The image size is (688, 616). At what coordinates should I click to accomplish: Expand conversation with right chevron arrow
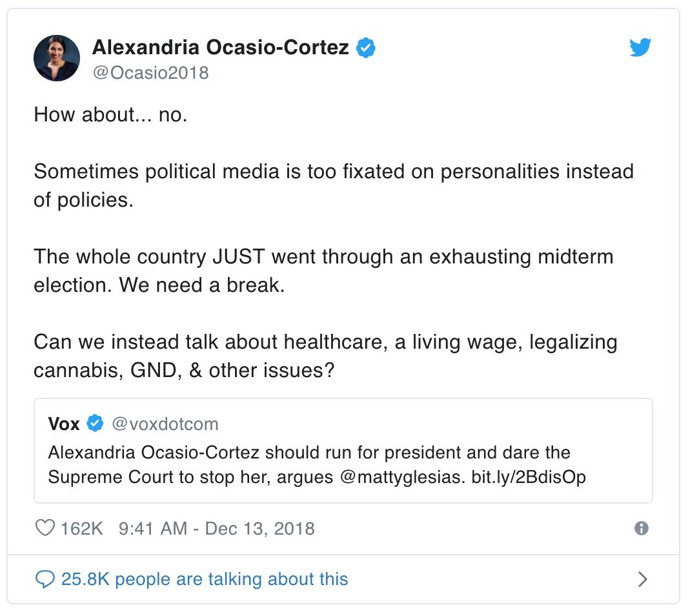coord(642,579)
